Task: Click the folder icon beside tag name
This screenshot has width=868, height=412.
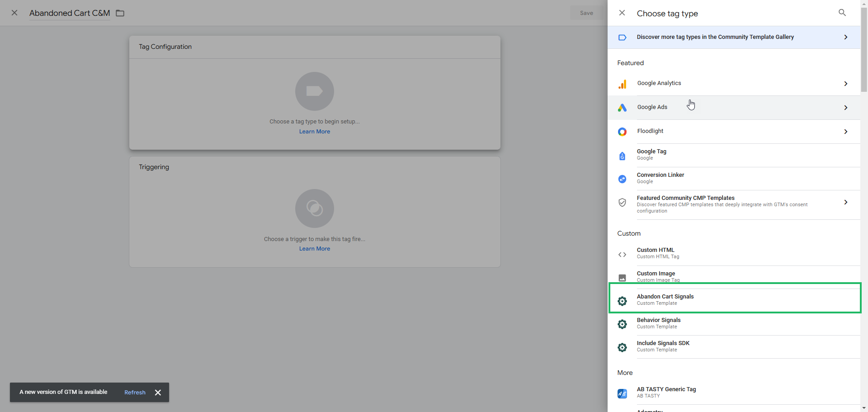Action: pyautogui.click(x=120, y=13)
